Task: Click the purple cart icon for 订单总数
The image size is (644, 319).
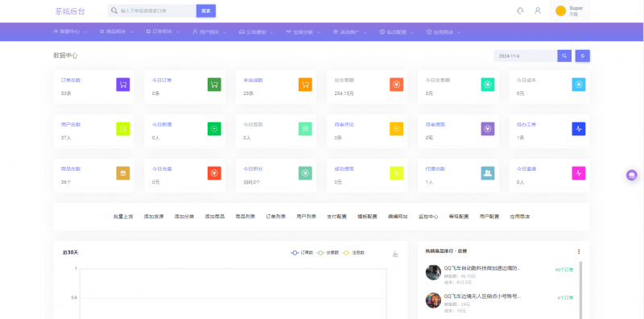Action: click(123, 85)
